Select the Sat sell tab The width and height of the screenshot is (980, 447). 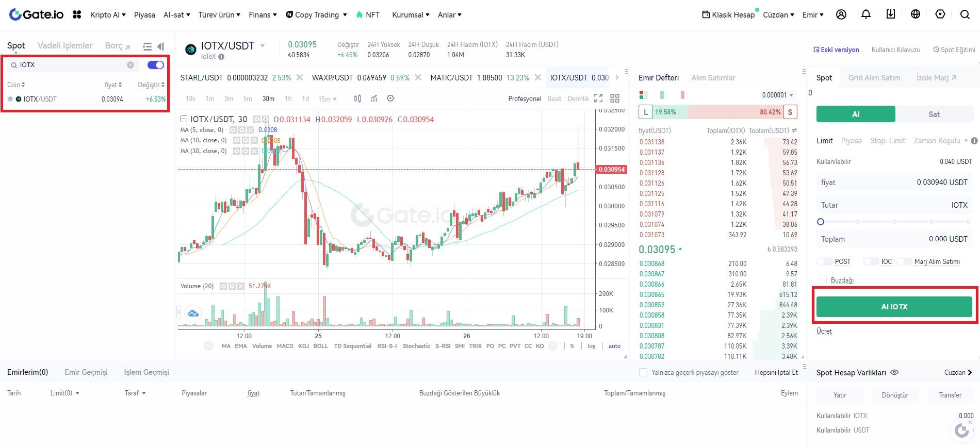point(934,114)
